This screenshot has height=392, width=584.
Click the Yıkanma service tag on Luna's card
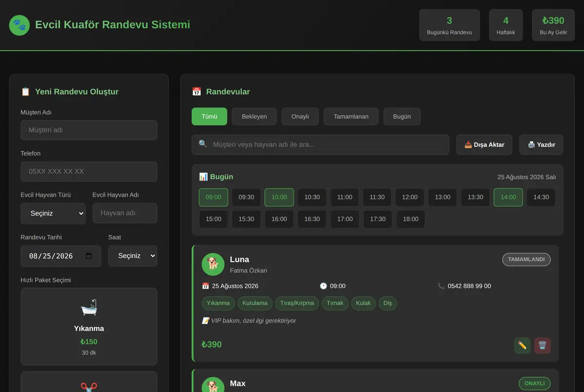(218, 303)
